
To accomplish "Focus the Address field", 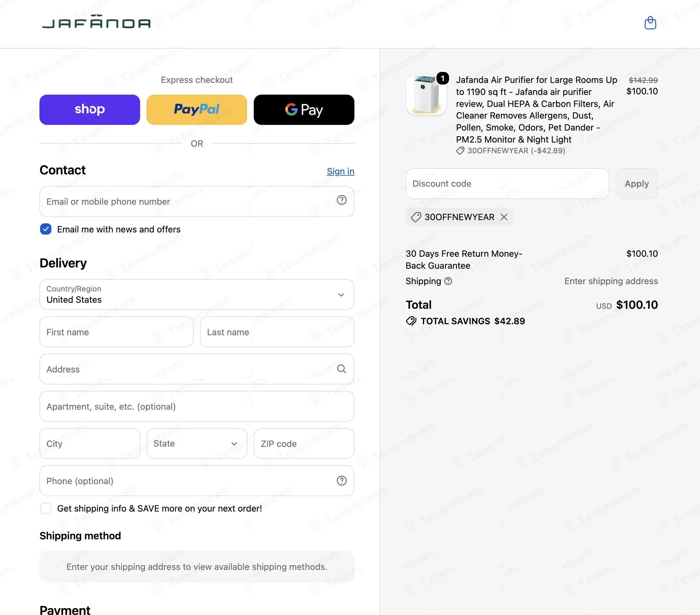I will 197,369.
